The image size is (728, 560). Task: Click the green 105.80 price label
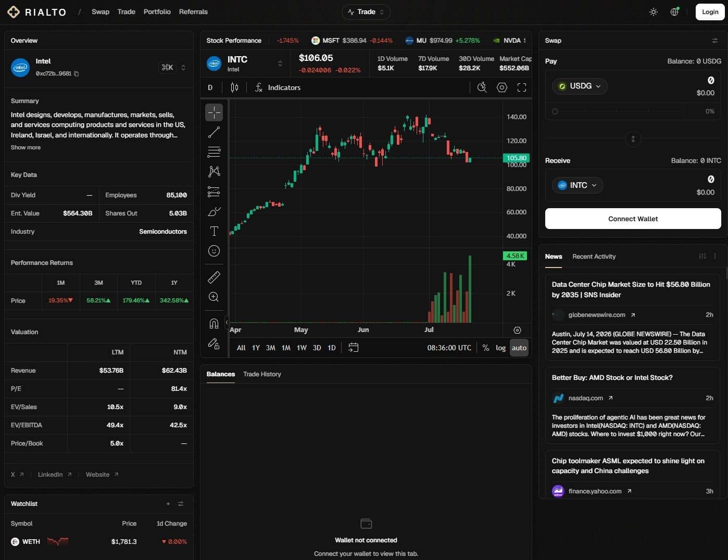tap(516, 158)
